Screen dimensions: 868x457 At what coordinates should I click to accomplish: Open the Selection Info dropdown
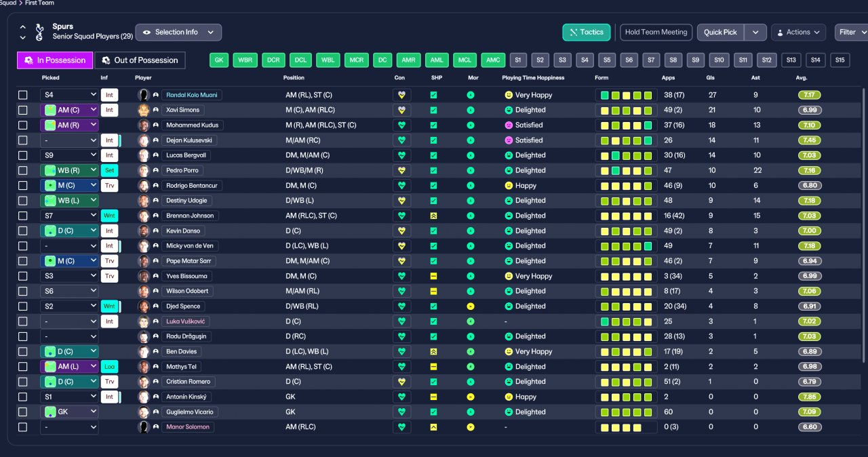pos(178,32)
